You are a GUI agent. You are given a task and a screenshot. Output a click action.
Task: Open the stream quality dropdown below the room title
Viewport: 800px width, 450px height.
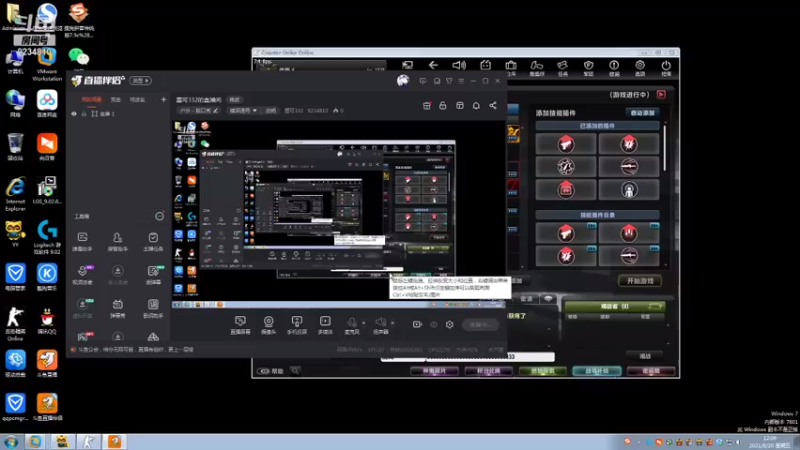243,110
